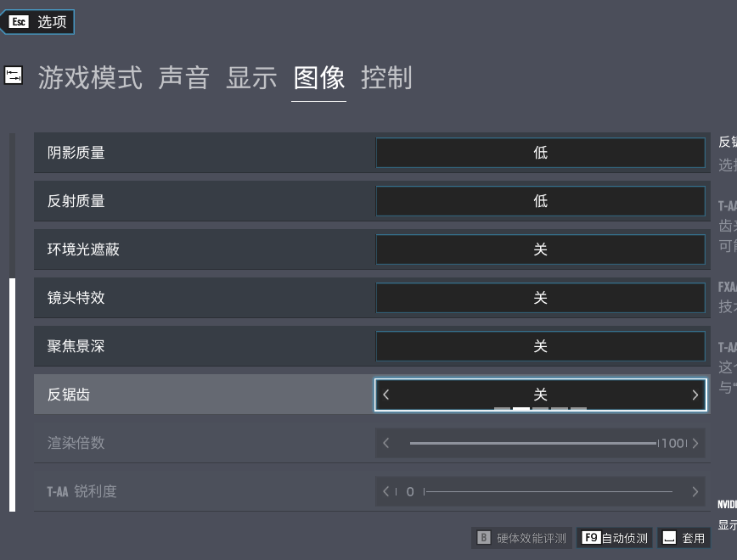Viewport: 737px width, 560px height.
Task: Go to the 显示 tab
Action: [251, 78]
